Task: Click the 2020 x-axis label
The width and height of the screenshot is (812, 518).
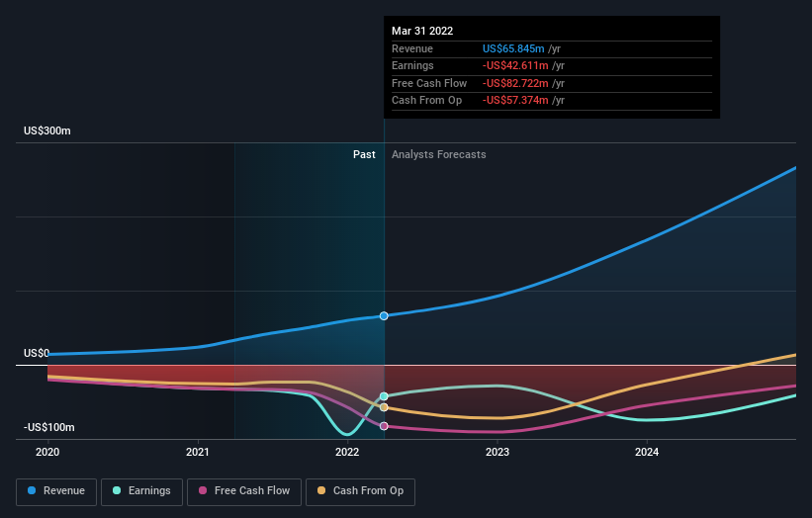Action: pos(47,453)
